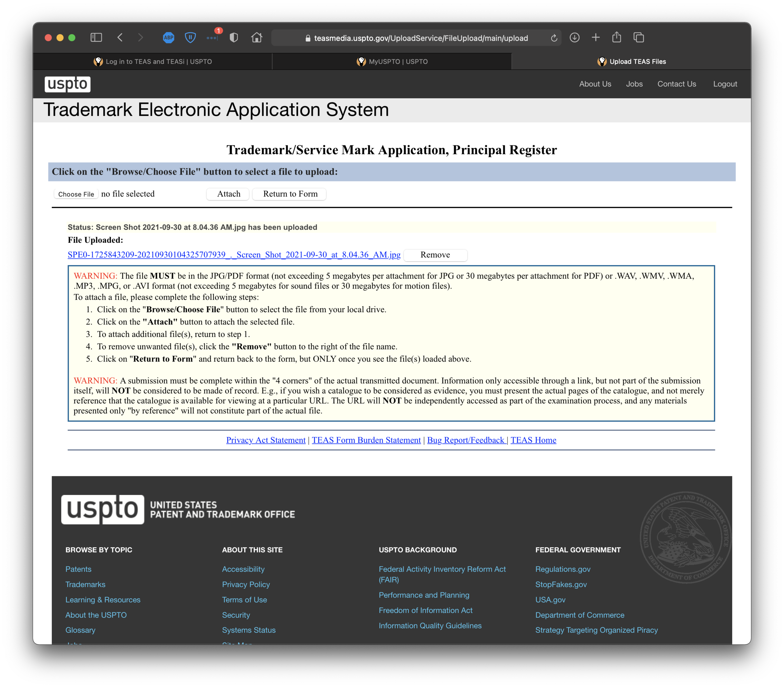Open the Glossary footer link
The image size is (784, 688).
click(80, 630)
